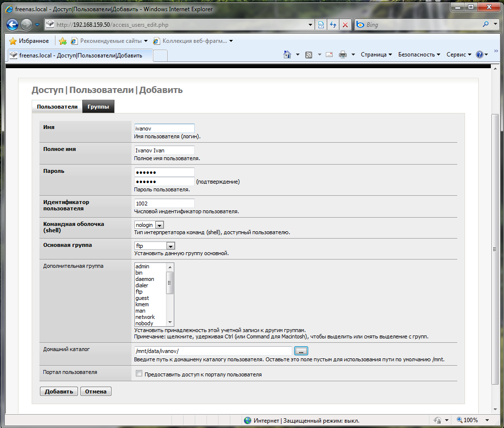Image resolution: width=504 pixels, height=428 pixels.
Task: Click page scrollbar down arrow
Action: tap(495, 409)
